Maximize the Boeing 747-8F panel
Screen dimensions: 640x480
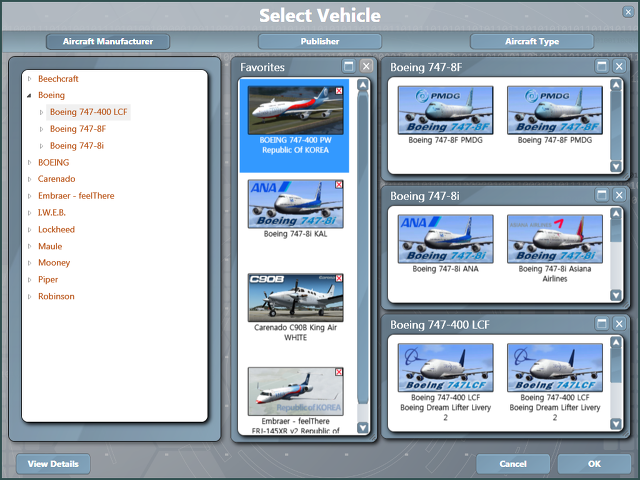click(602, 66)
